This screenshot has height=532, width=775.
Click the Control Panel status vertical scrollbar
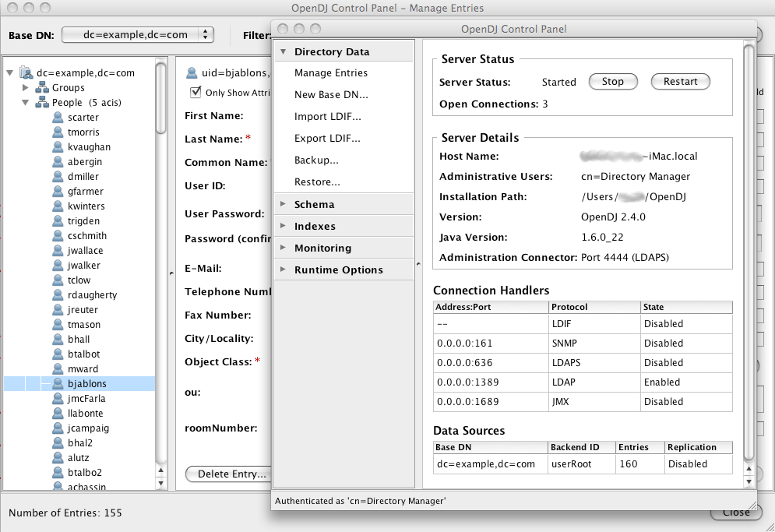pos(749,252)
